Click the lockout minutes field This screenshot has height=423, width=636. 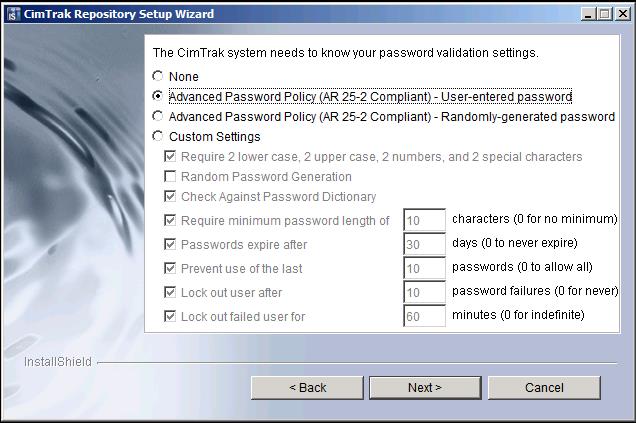424,317
